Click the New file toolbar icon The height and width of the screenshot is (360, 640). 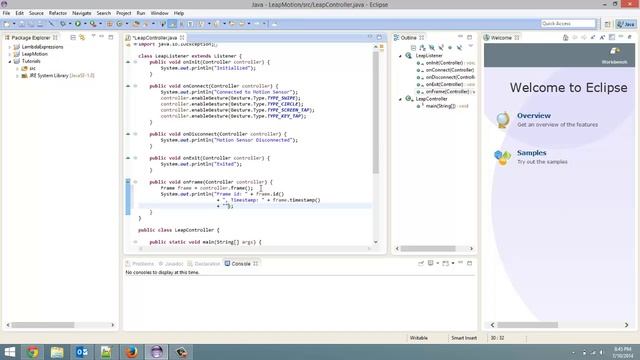(x=7, y=24)
